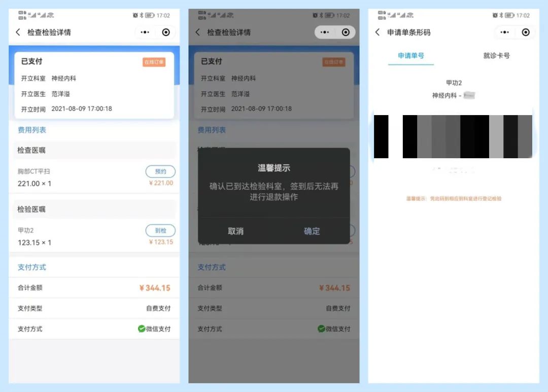Tap the capsule target icon on middle screen
Viewport: 548px width, 392px height.
click(x=346, y=32)
